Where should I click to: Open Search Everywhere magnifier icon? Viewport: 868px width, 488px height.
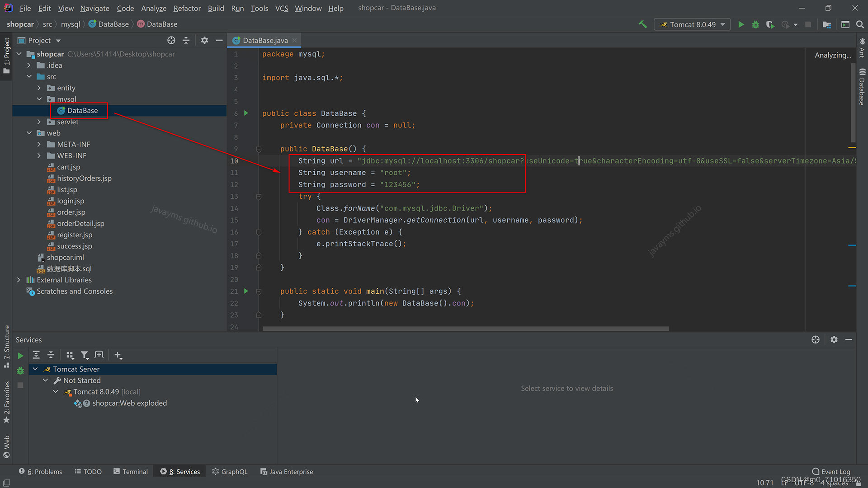(860, 24)
